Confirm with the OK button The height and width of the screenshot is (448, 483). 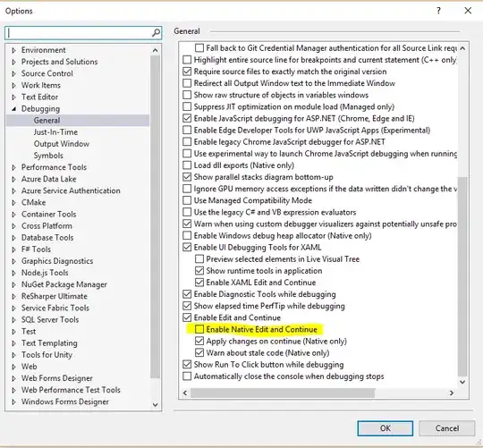385,428
